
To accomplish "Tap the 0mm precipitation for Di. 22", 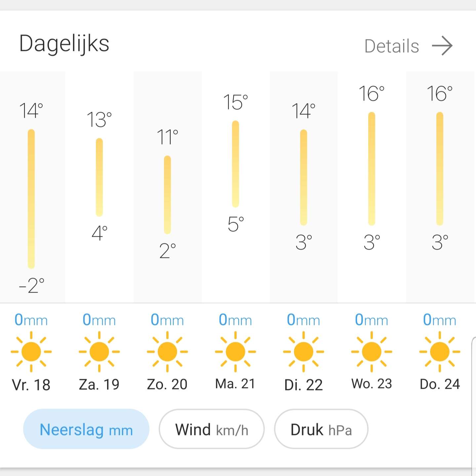I will tap(303, 320).
